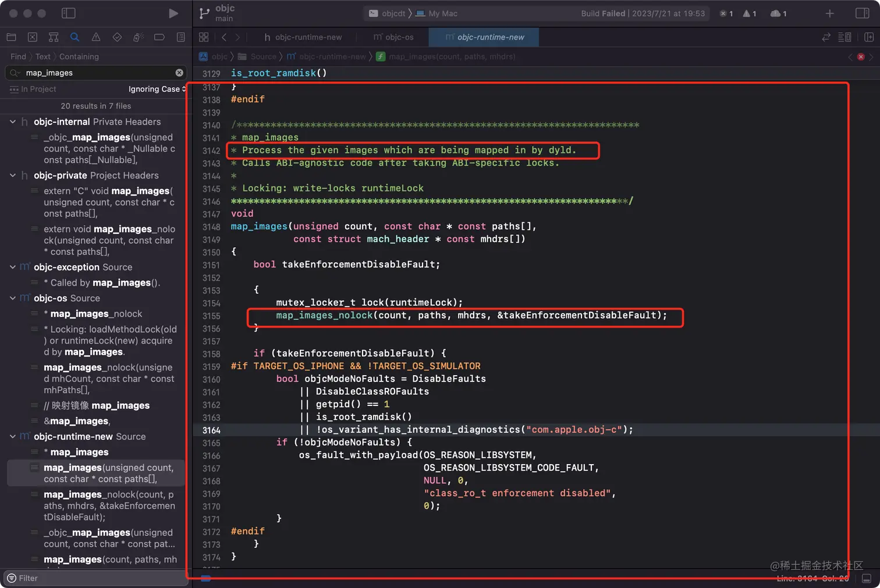
Task: Select the Project navigator folder icon
Action: coord(11,37)
